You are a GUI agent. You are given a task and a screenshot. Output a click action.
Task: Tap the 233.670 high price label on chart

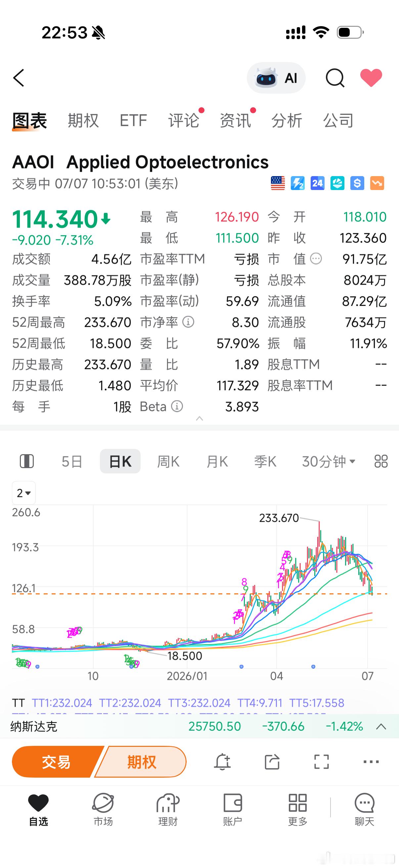coord(279,518)
